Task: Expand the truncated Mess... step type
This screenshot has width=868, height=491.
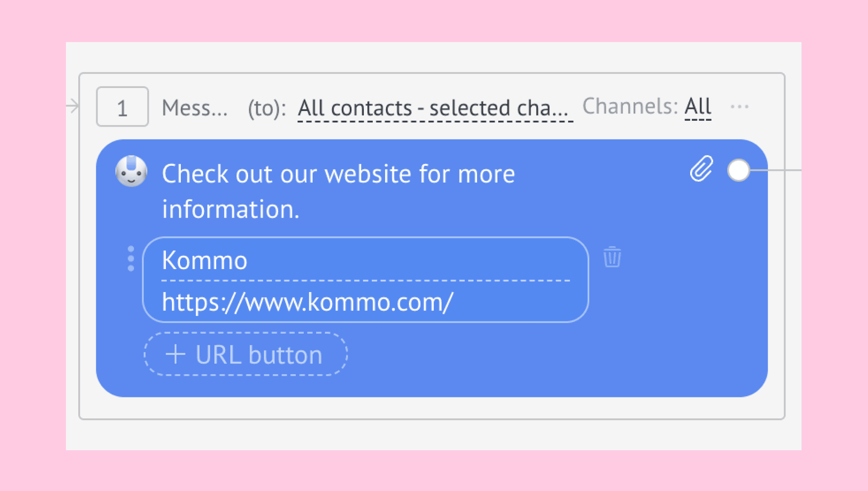Action: click(x=194, y=108)
